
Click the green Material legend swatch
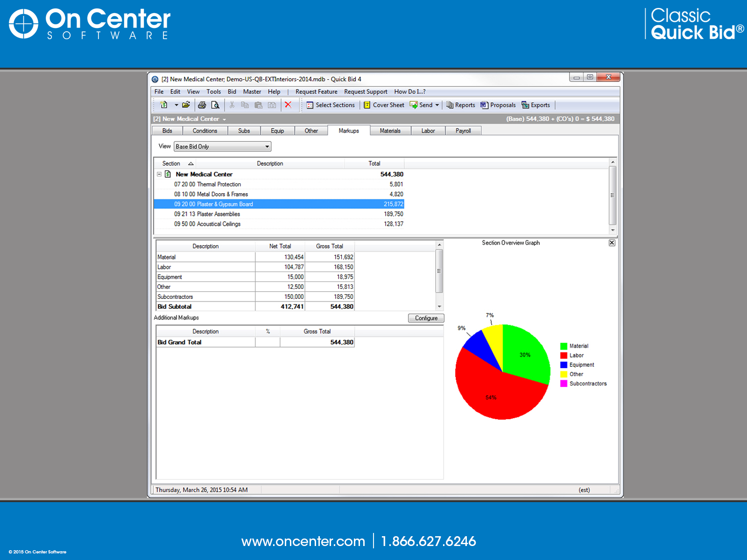point(564,346)
